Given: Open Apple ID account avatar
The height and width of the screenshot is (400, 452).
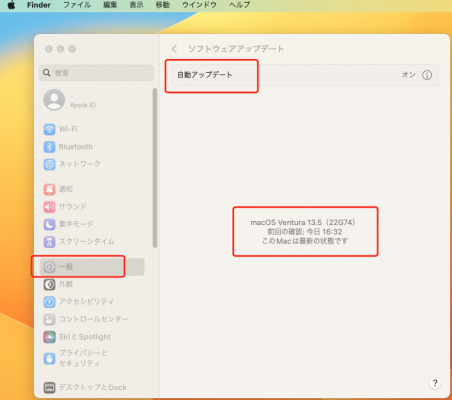Looking at the screenshot, I should click(54, 100).
